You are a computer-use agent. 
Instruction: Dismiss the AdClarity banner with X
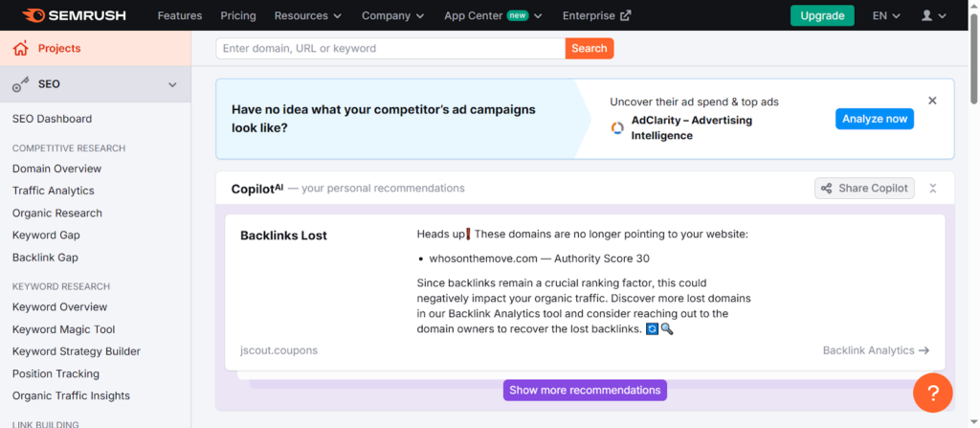tap(932, 101)
